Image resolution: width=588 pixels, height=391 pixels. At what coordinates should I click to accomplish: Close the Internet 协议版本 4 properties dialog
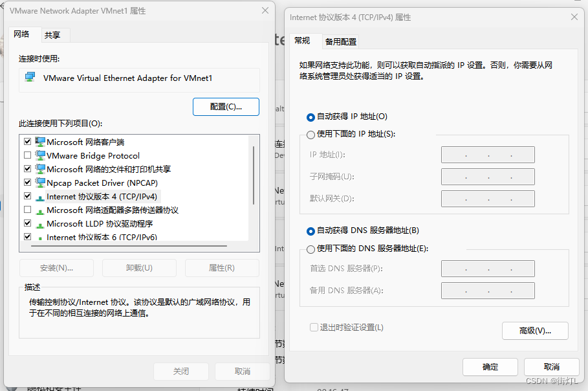[x=574, y=17]
